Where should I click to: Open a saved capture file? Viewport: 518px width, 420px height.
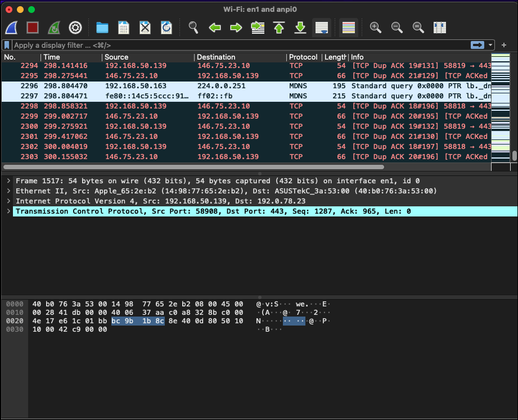(x=102, y=28)
